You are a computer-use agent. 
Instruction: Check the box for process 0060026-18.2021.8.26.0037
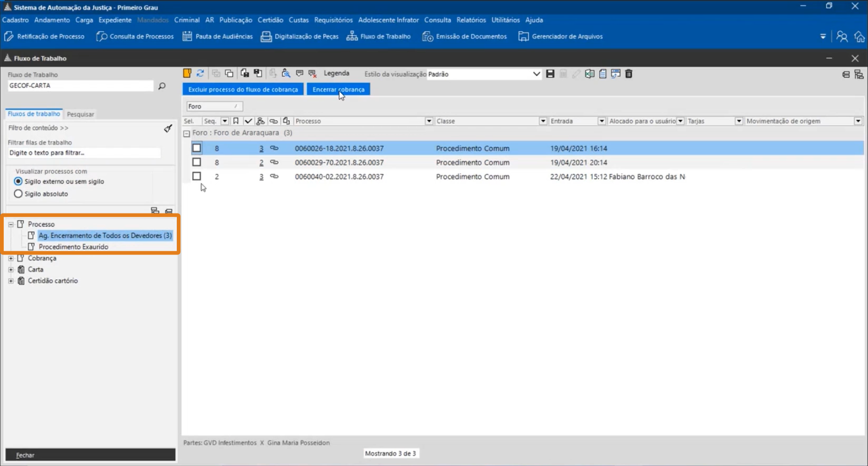196,148
